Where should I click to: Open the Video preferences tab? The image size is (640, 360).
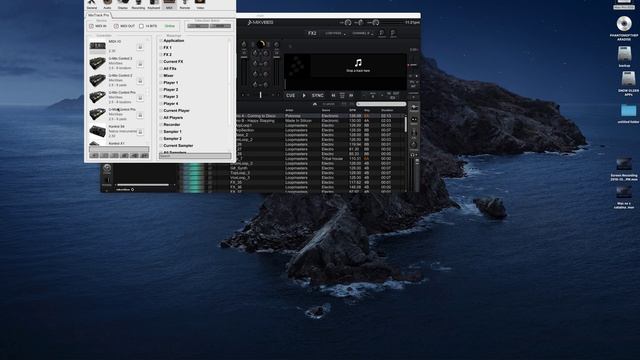200,4
